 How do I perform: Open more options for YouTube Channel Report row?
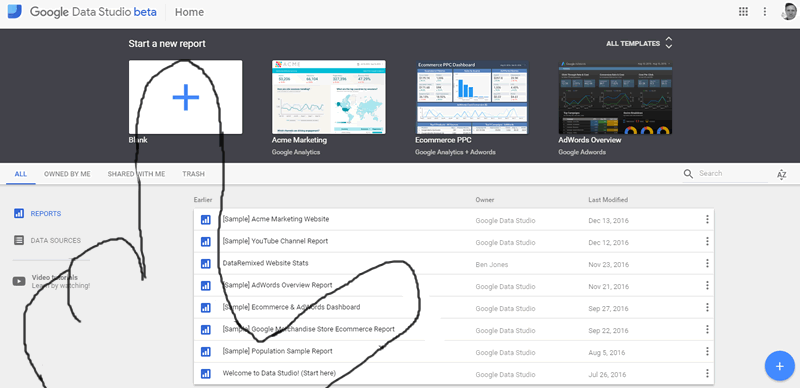pos(707,241)
